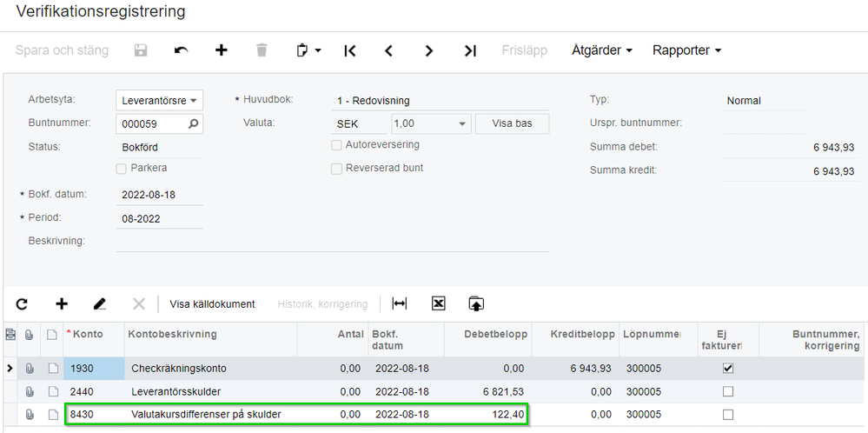
Task: Click the Frisläpp button
Action: [524, 50]
